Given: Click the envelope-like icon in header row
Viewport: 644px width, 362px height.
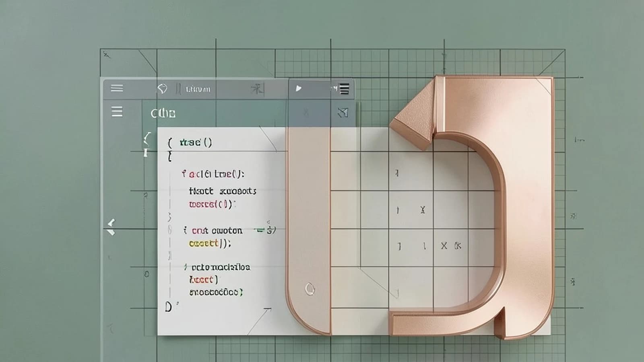Looking at the screenshot, I should point(343,113).
